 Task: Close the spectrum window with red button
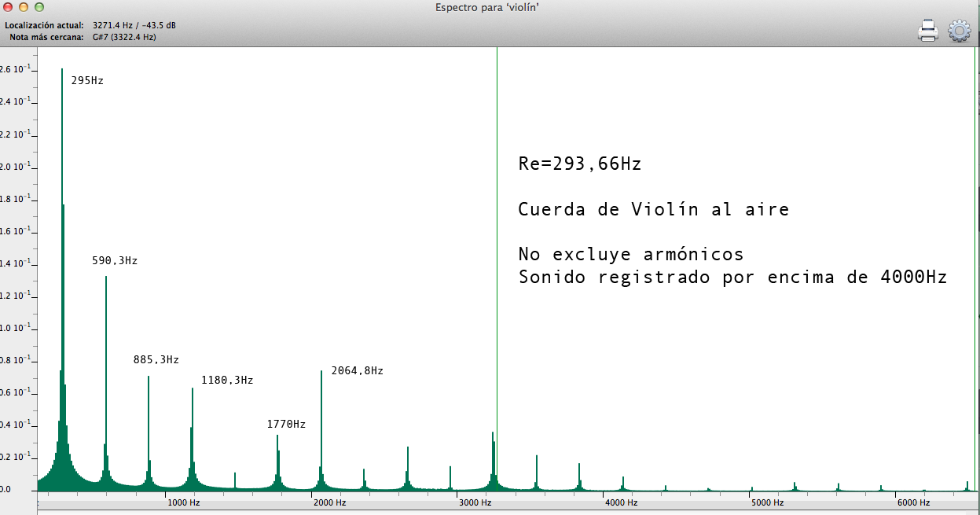pyautogui.click(x=9, y=7)
